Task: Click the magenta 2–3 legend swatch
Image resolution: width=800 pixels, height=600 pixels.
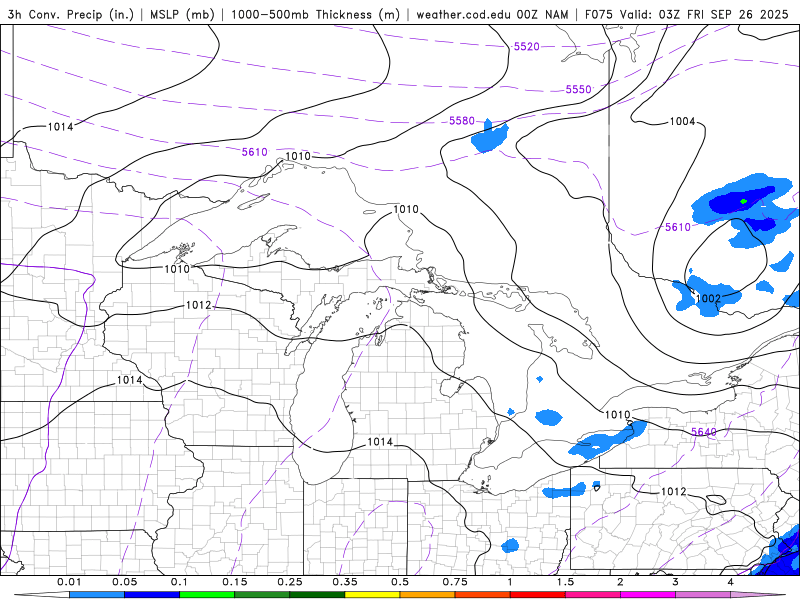Action: [648, 595]
